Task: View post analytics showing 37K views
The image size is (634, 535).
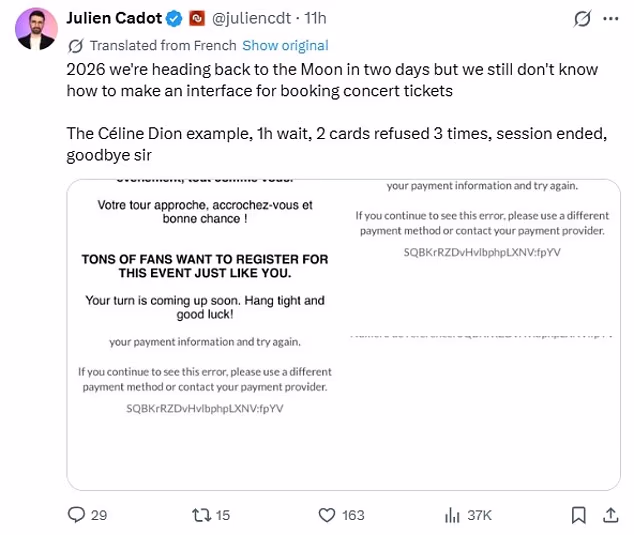Action: pyautogui.click(x=452, y=515)
